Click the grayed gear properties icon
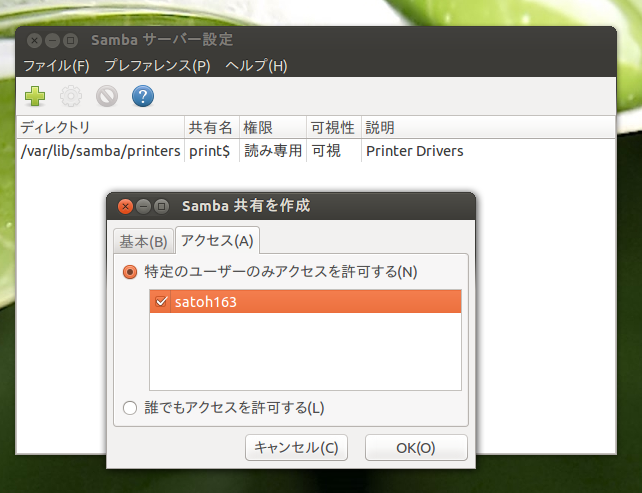Viewport: 642px width, 493px height. [x=71, y=96]
